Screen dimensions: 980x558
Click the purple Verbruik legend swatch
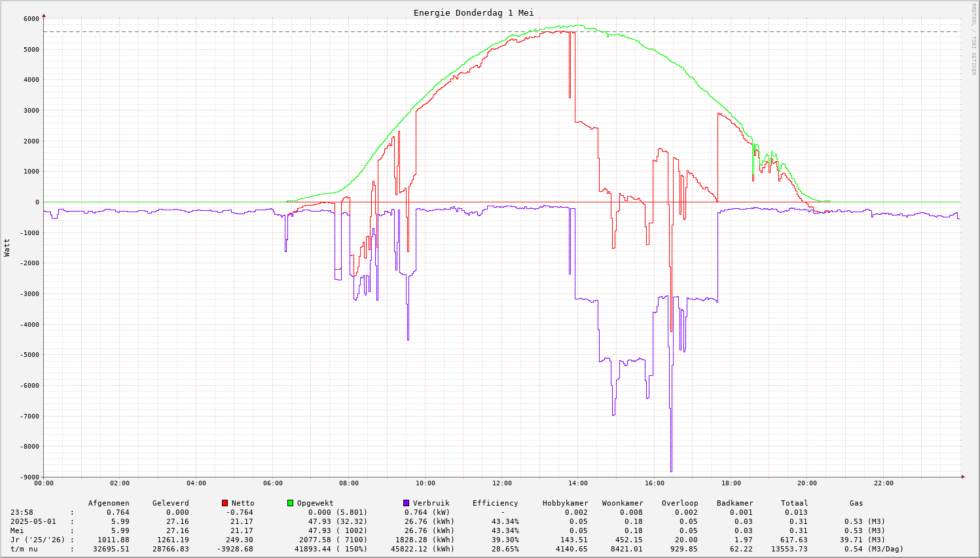406,503
